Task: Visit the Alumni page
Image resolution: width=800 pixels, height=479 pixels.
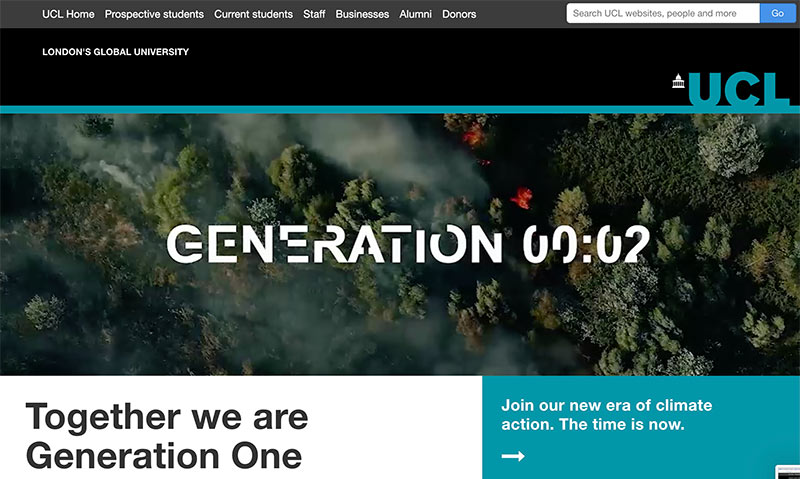Action: tap(415, 14)
